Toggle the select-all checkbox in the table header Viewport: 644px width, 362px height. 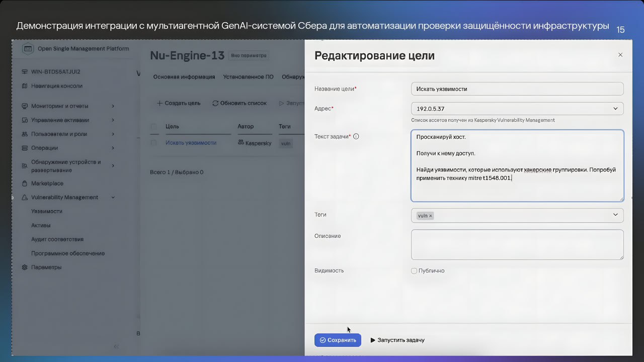154,127
